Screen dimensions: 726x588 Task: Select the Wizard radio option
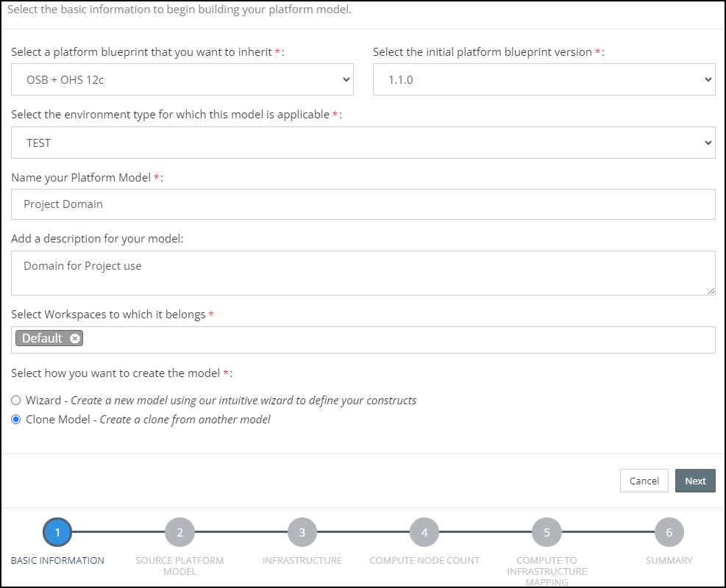coord(16,401)
